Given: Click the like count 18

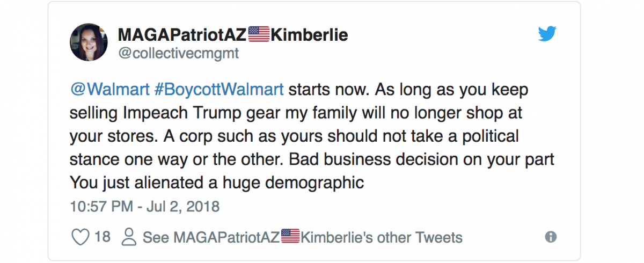Looking at the screenshot, I should (x=102, y=237).
